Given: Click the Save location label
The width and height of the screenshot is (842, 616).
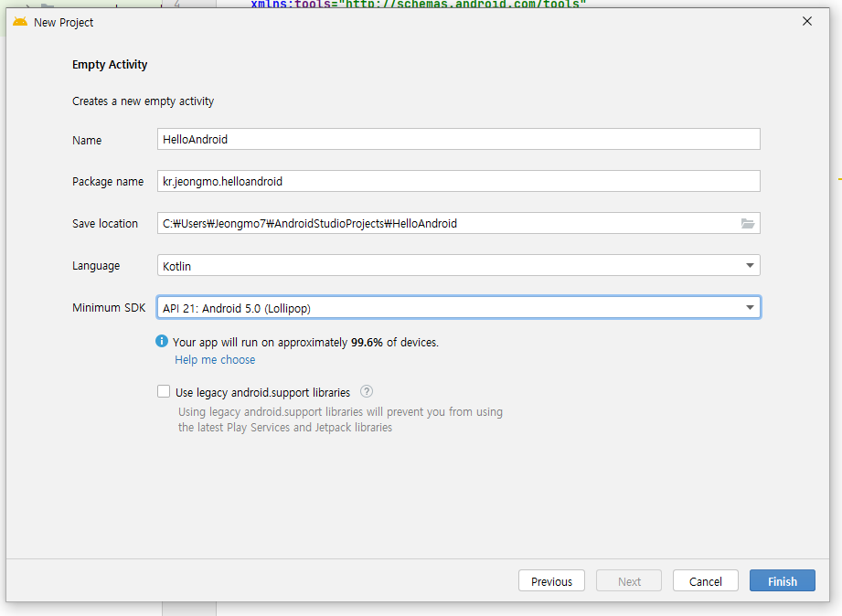Looking at the screenshot, I should (x=105, y=224).
